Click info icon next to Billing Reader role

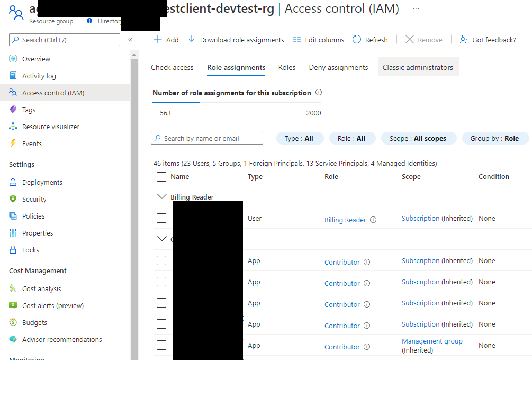tap(373, 220)
